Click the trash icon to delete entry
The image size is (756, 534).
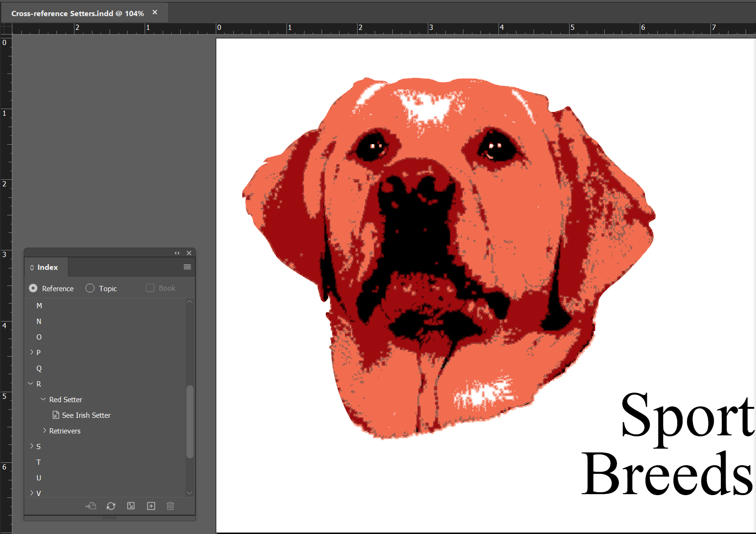click(x=170, y=506)
